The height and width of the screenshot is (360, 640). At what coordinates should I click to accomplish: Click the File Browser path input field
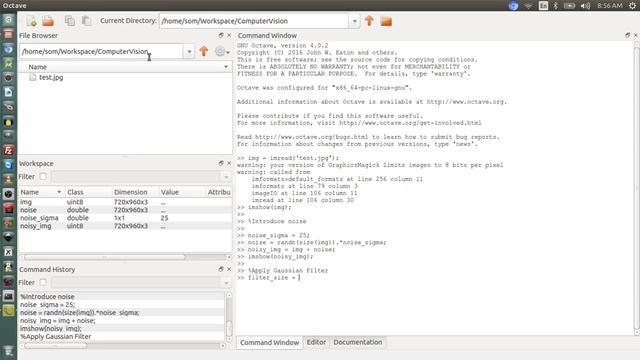101,51
